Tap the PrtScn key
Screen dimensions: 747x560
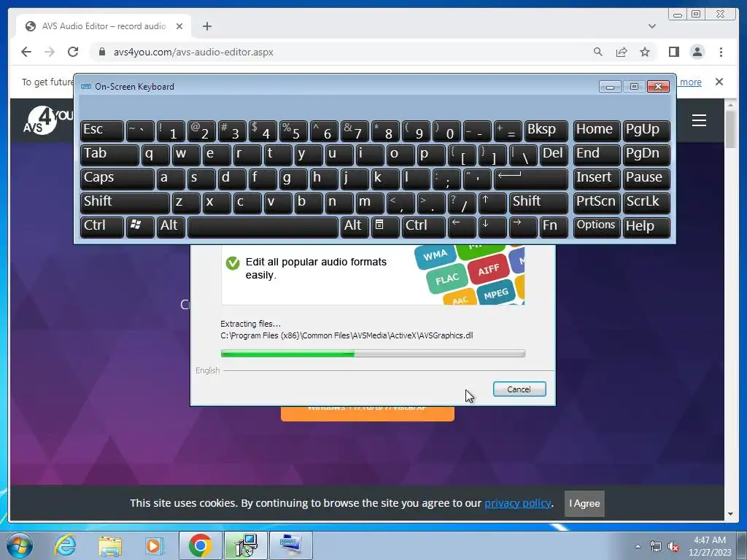coord(597,203)
